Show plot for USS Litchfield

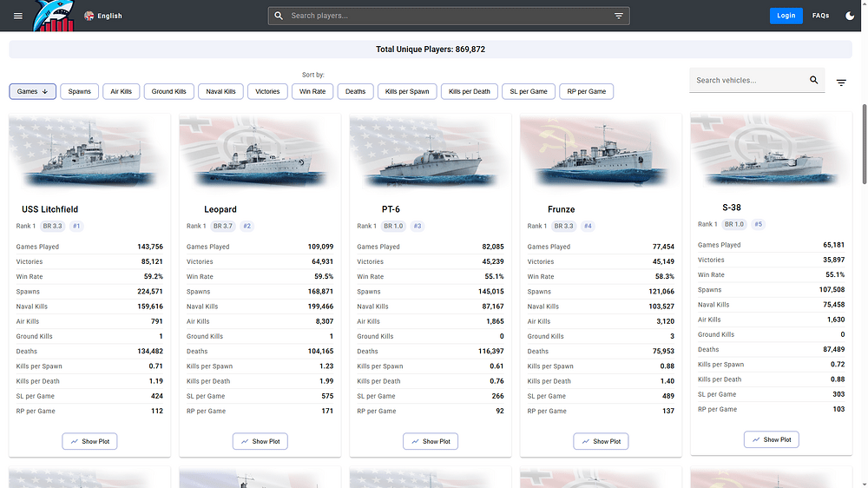(89, 441)
